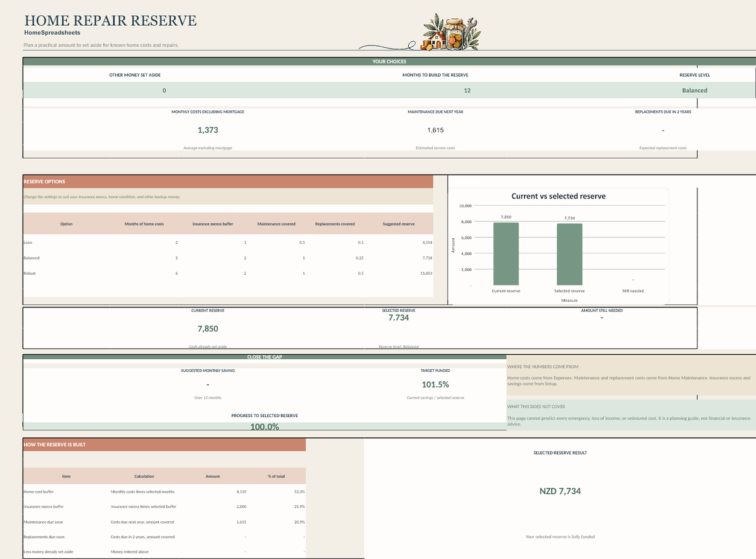
Task: Click the monthly costs value 1,373
Action: click(x=208, y=130)
